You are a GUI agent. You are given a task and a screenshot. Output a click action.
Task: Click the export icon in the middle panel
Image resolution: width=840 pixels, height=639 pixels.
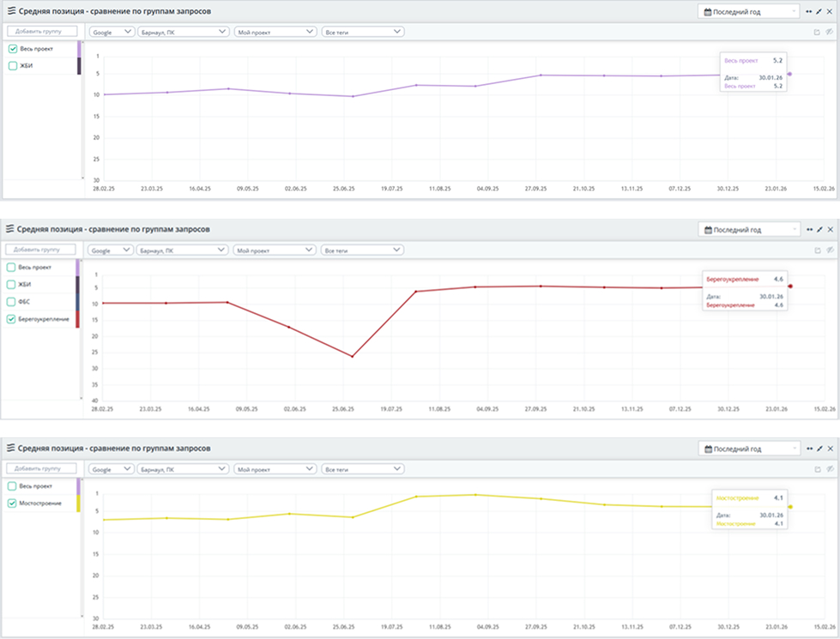pos(816,250)
